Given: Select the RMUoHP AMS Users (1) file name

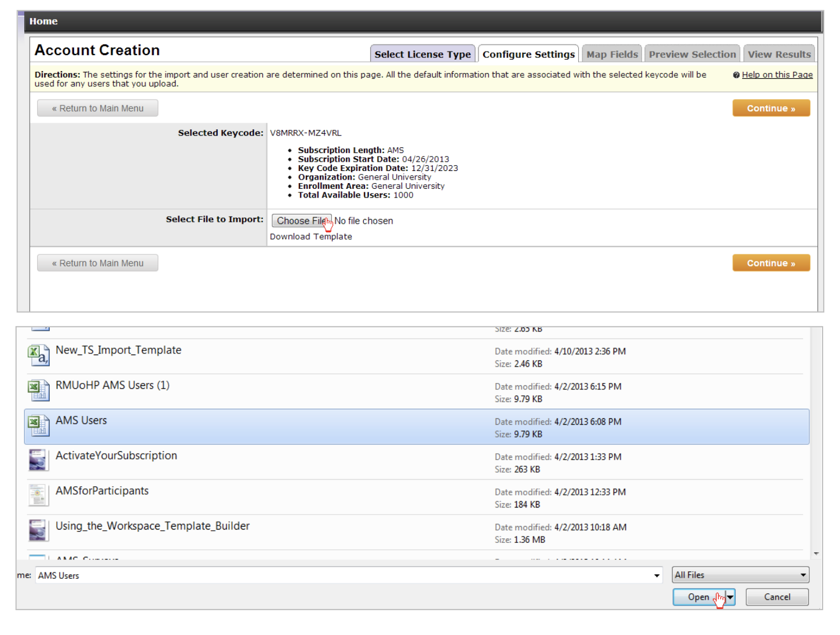Looking at the screenshot, I should pyautogui.click(x=112, y=385).
